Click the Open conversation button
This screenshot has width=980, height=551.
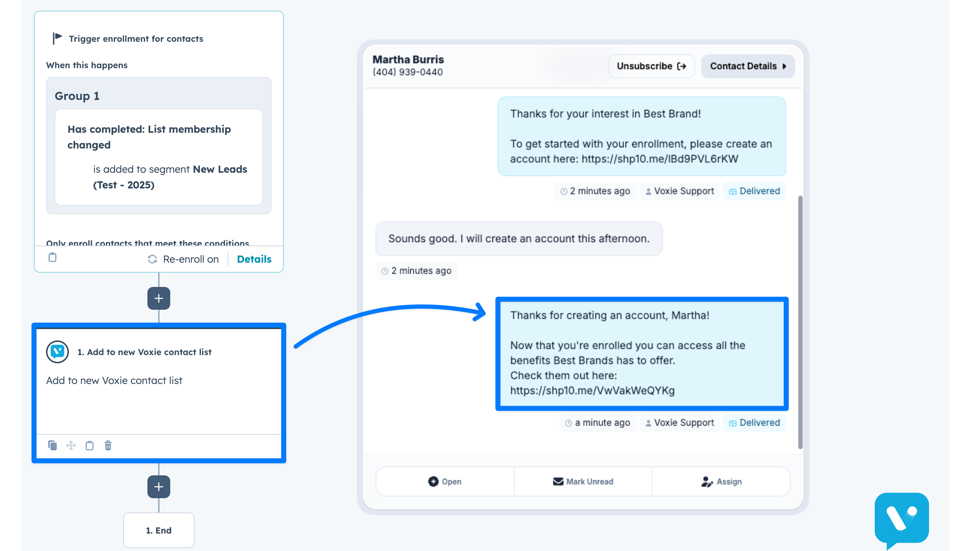(x=445, y=482)
